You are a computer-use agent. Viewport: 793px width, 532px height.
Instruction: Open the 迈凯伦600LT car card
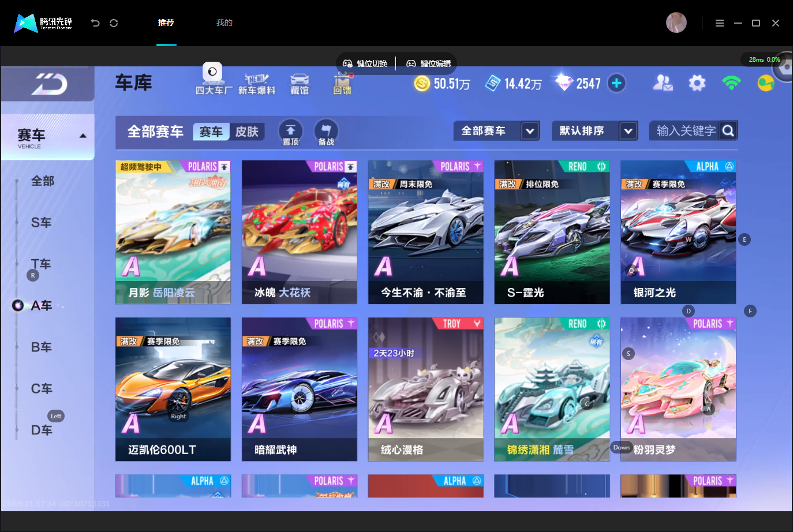(173, 389)
